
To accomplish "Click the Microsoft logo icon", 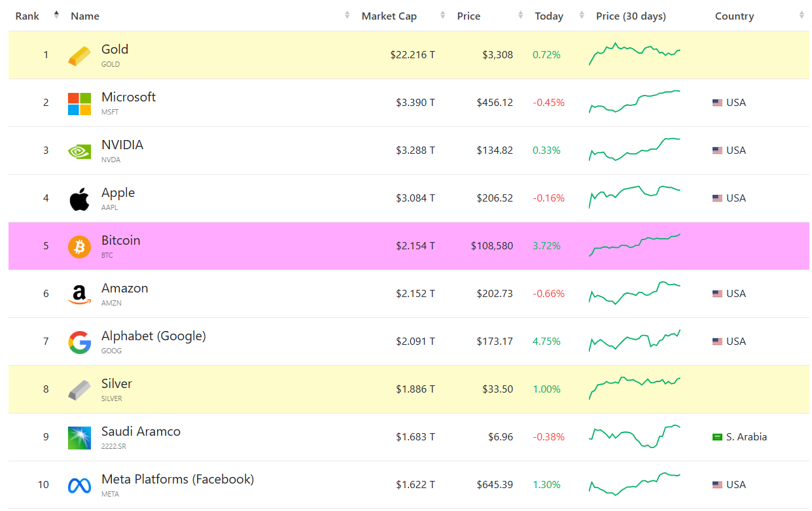I will pos(79,103).
